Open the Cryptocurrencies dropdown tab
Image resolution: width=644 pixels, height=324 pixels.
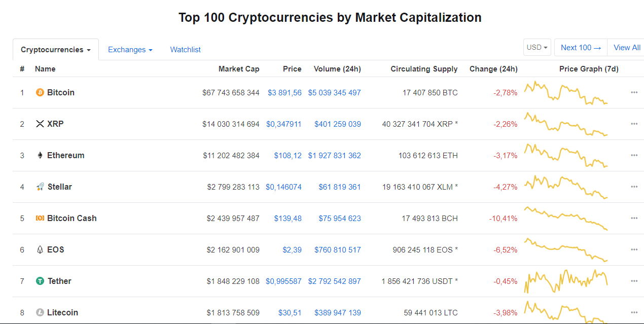coord(56,50)
